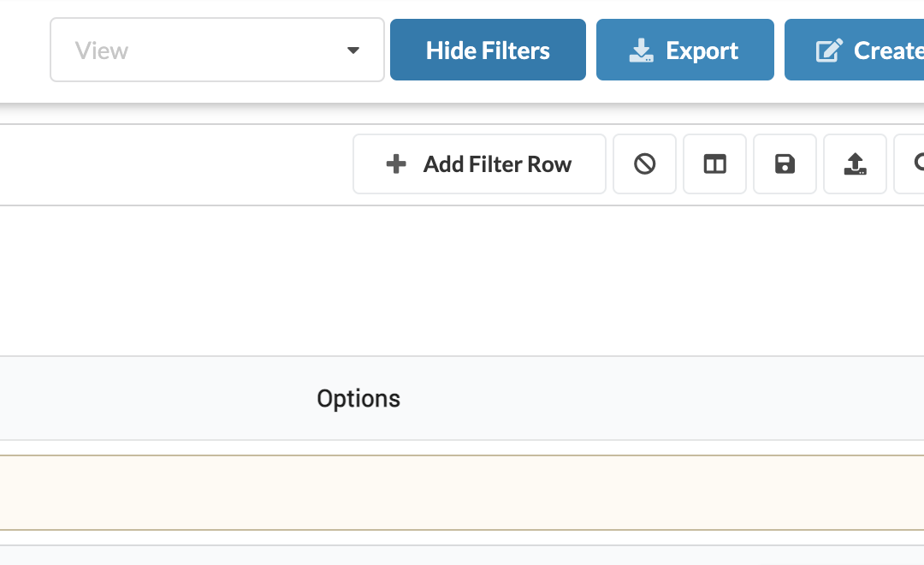
Task: Click the download icon inside Export
Action: tap(641, 51)
